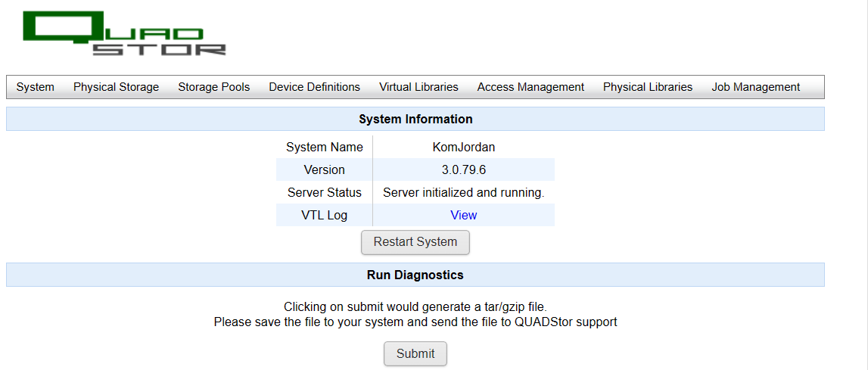Open the Job Management menu
This screenshot has width=868, height=370.
(x=756, y=87)
